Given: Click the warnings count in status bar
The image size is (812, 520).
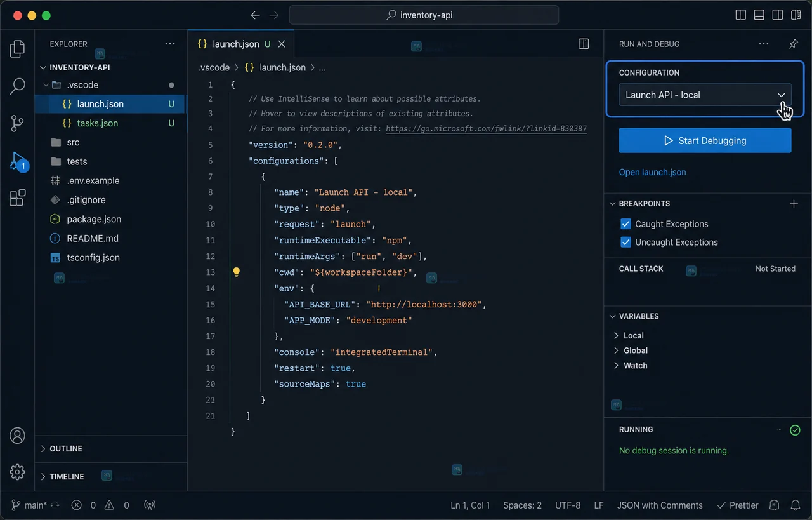Looking at the screenshot, I should 117,505.
